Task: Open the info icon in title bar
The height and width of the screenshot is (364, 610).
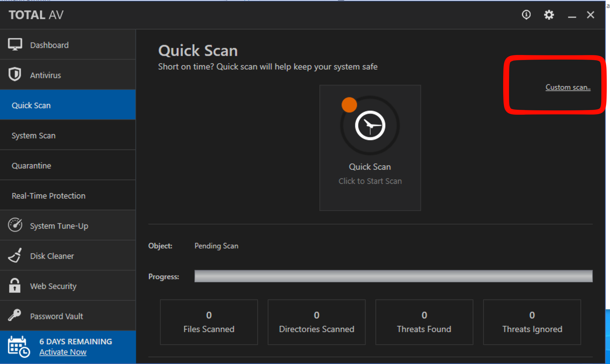Action: click(526, 14)
